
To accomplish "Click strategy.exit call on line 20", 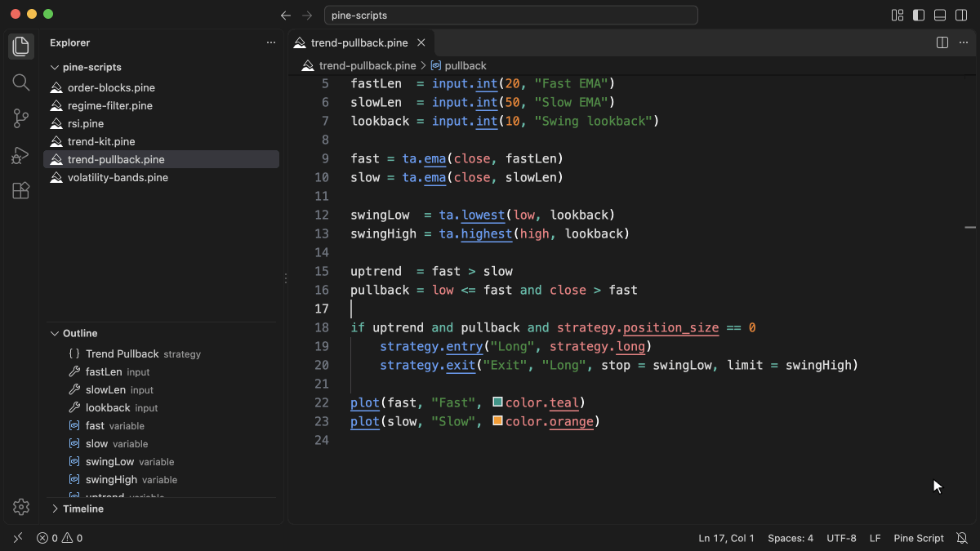I will coord(428,365).
